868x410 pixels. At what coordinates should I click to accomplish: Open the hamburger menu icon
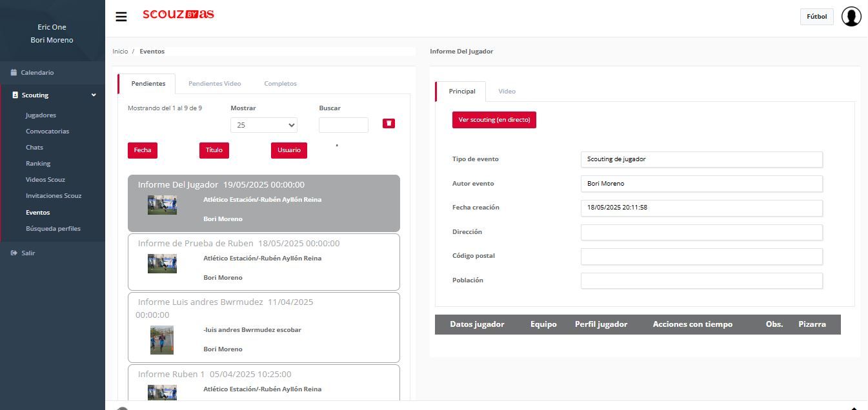[121, 17]
